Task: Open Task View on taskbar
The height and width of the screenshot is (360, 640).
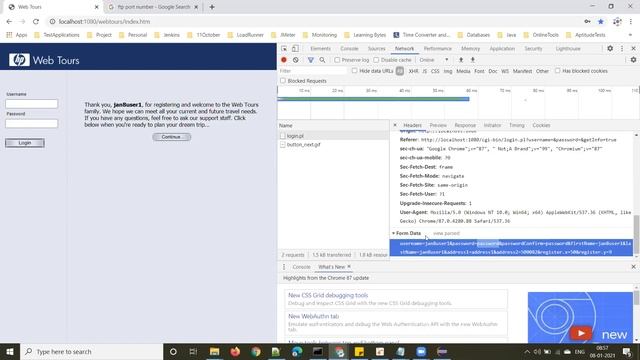Action: pos(193,351)
